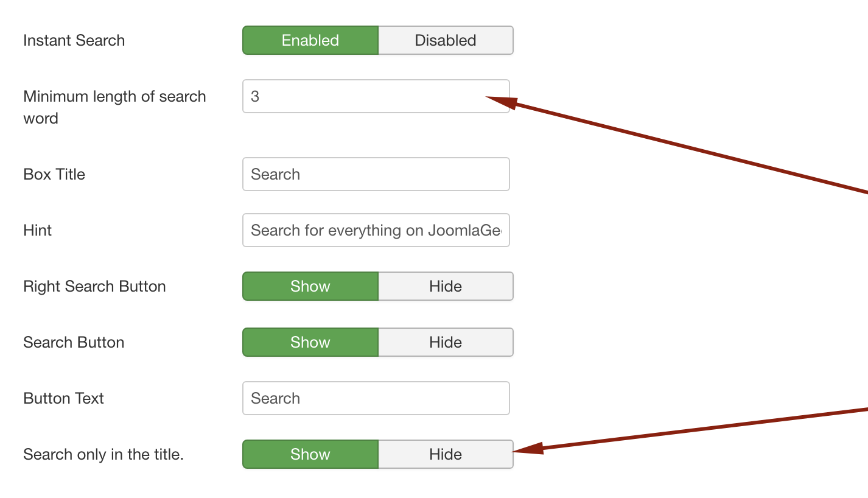The width and height of the screenshot is (868, 498).
Task: Focus the Button Text input field
Action: coord(376,398)
